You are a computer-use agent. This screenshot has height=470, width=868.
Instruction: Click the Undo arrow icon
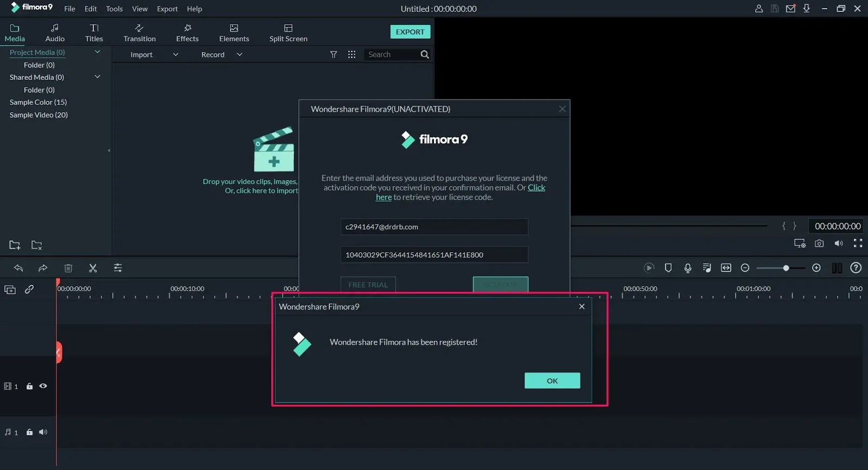coord(18,268)
